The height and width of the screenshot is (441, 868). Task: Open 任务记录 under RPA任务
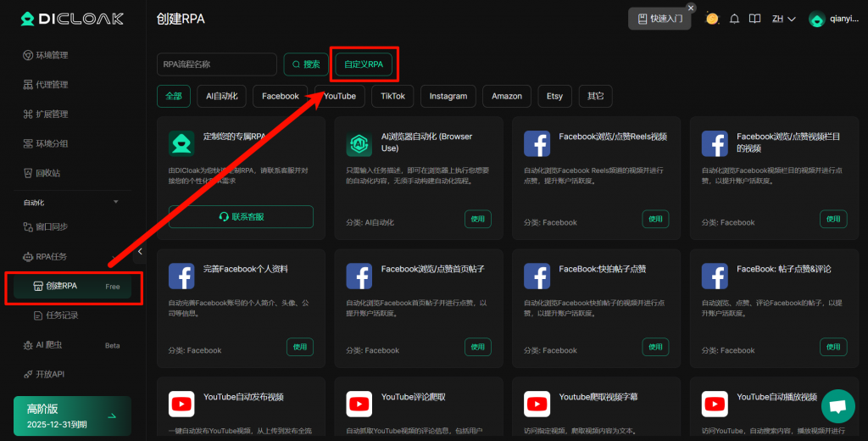point(62,315)
